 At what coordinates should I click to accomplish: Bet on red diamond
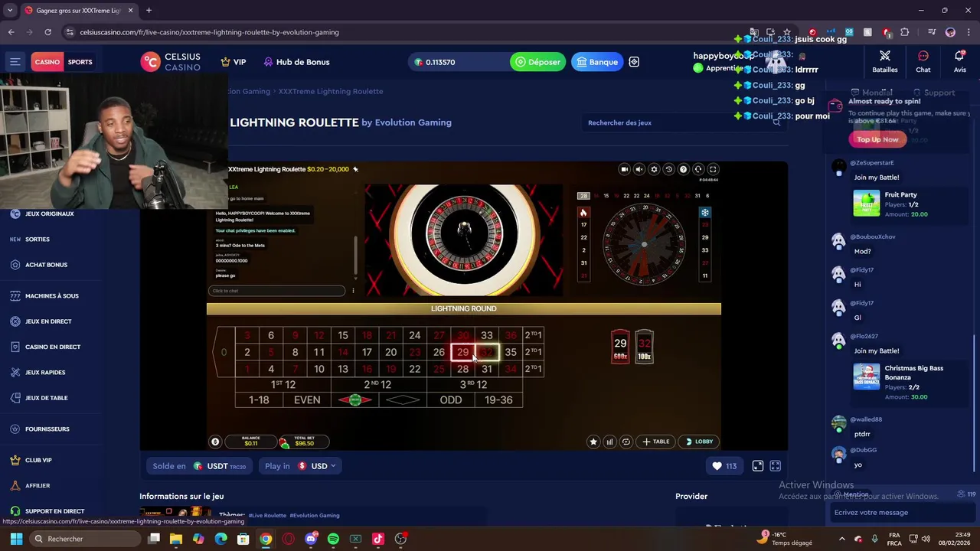coord(354,399)
